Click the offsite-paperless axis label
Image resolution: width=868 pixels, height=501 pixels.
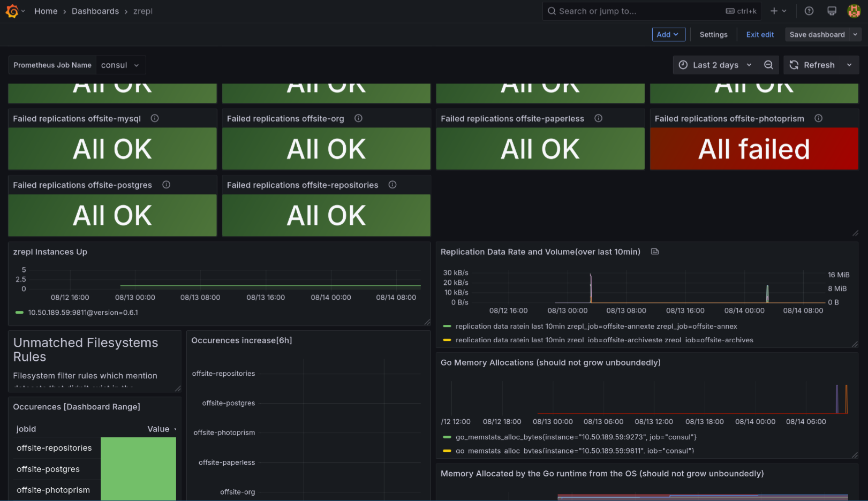point(227,462)
